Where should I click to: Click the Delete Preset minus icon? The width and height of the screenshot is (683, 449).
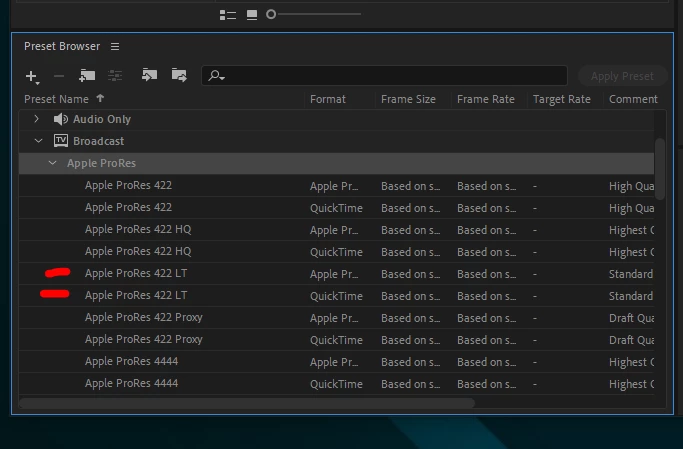click(x=59, y=76)
